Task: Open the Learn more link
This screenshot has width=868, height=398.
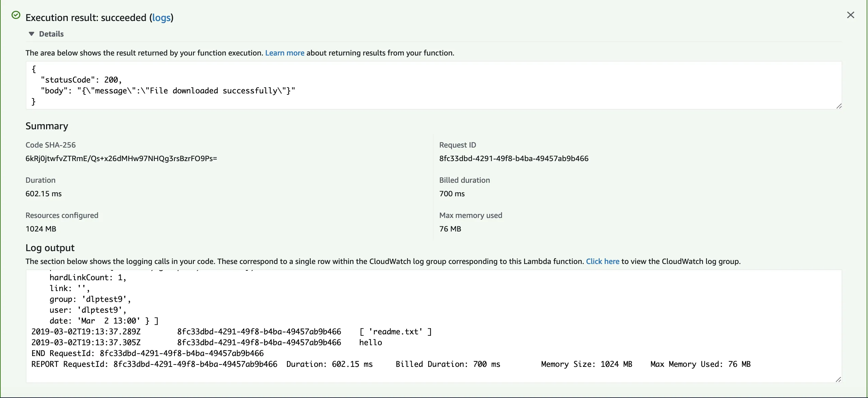Action: (285, 53)
